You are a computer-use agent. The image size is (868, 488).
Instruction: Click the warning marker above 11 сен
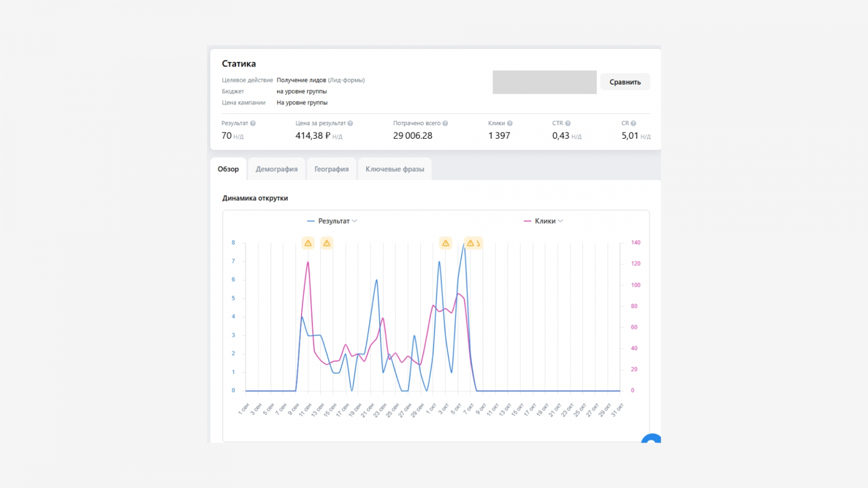[x=308, y=243]
